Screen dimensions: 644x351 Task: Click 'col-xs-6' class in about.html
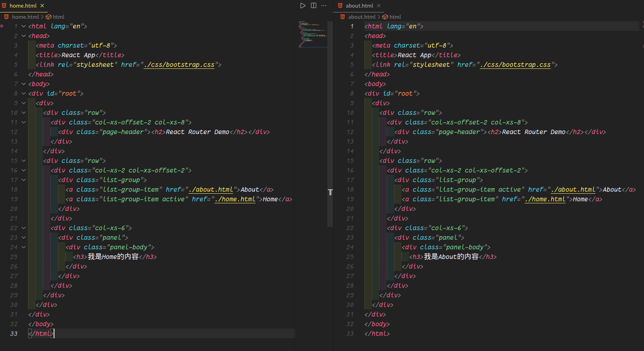pos(446,228)
